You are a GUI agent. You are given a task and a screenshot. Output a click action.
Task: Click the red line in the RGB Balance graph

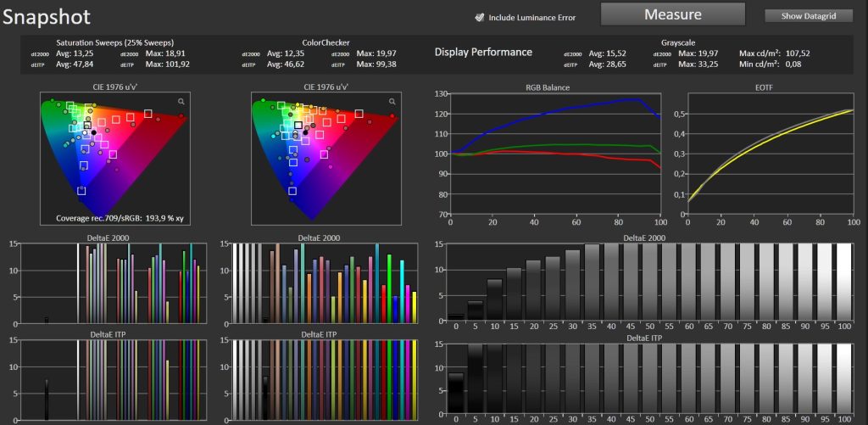554,154
